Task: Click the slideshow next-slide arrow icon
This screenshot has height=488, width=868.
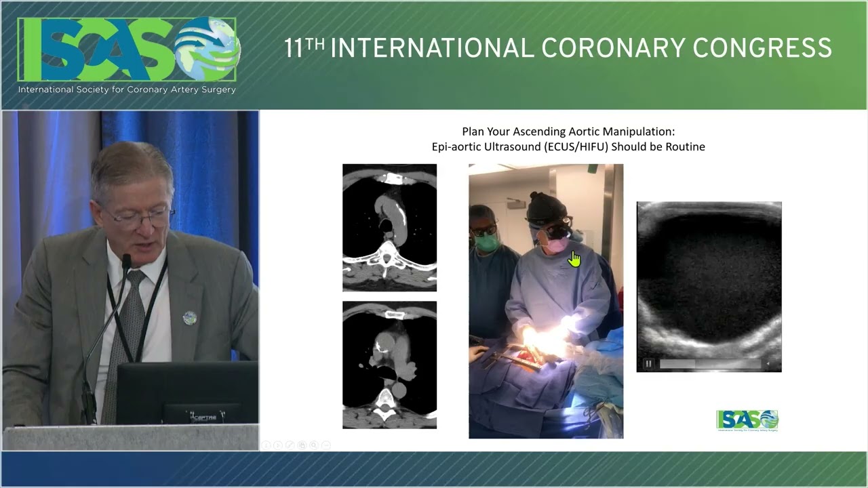Action: (x=278, y=445)
